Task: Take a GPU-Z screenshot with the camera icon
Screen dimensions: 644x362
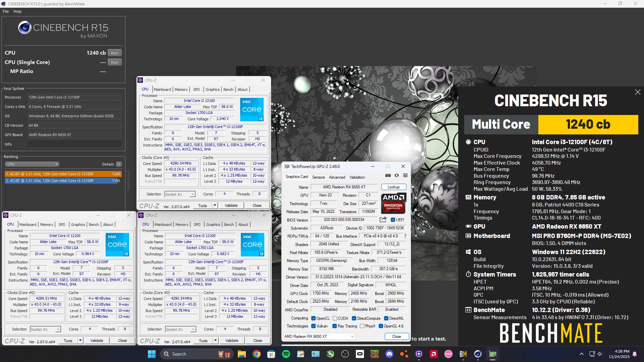Action: tap(388, 175)
